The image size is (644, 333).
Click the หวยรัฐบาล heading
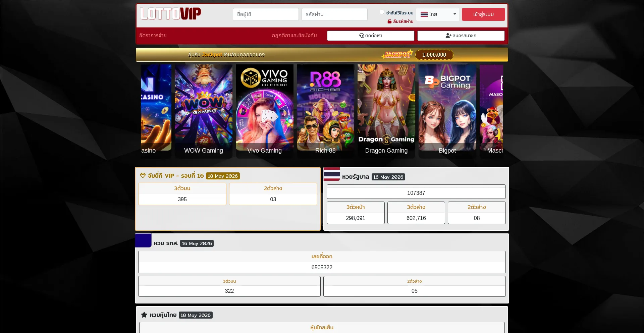pos(356,177)
